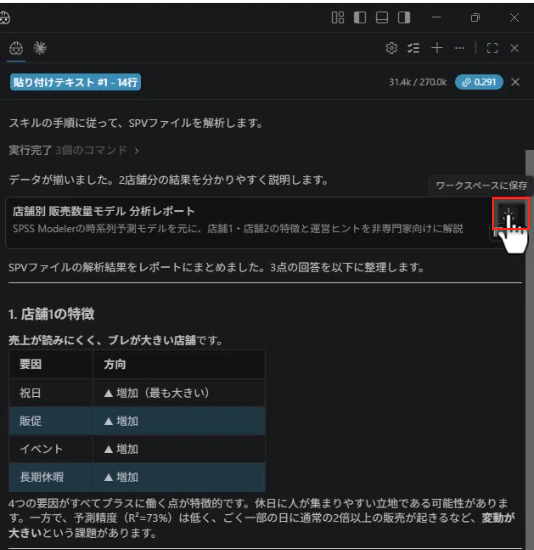Click the vertical scrollbar of the chat
Screen dimensions: 534x550
pyautogui.click(x=529, y=349)
